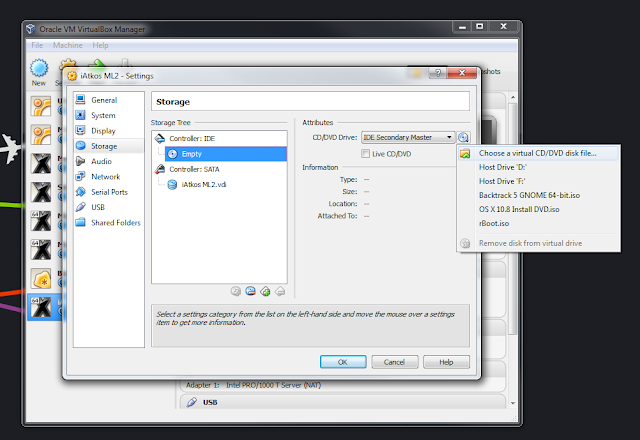Select the VM with orange asterisk icon
Screen dimensions: 640x440
pos(42,279)
